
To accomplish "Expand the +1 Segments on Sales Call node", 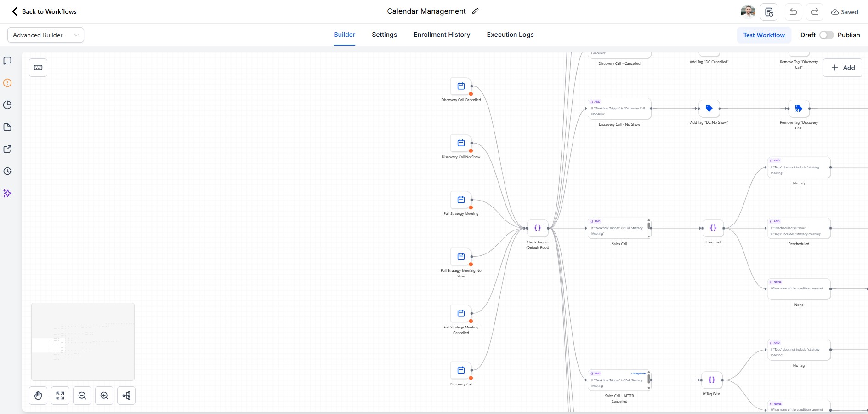I will pyautogui.click(x=638, y=374).
